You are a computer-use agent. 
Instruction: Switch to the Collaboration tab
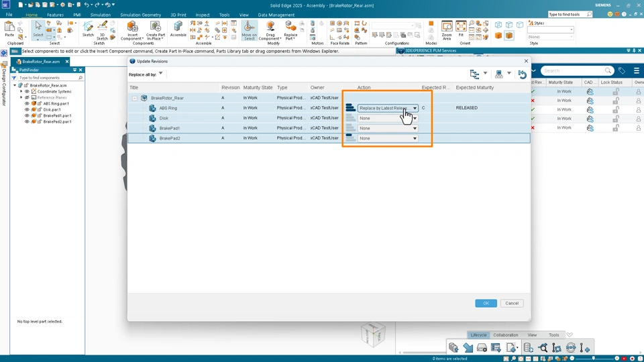pyautogui.click(x=505, y=335)
